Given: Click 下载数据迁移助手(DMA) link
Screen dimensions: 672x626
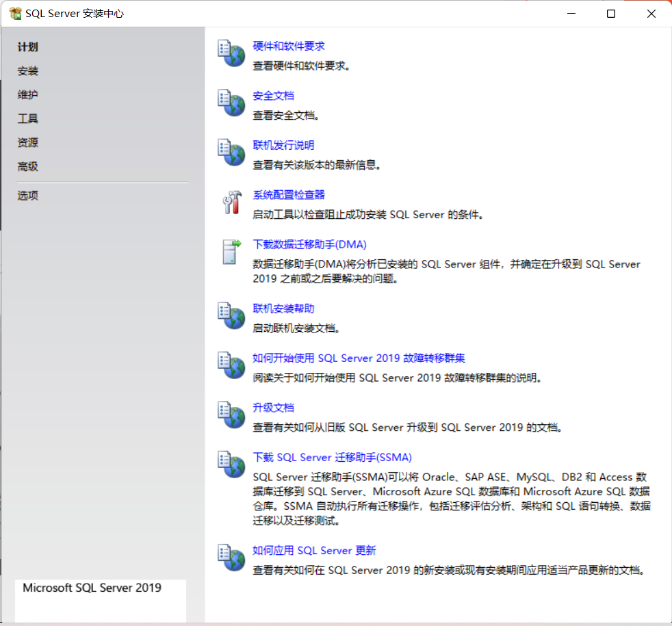Looking at the screenshot, I should pos(309,245).
